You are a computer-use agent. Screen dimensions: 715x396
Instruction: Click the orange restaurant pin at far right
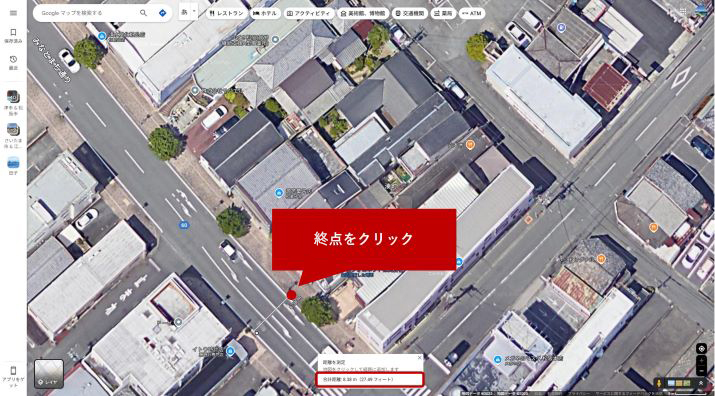click(653, 227)
